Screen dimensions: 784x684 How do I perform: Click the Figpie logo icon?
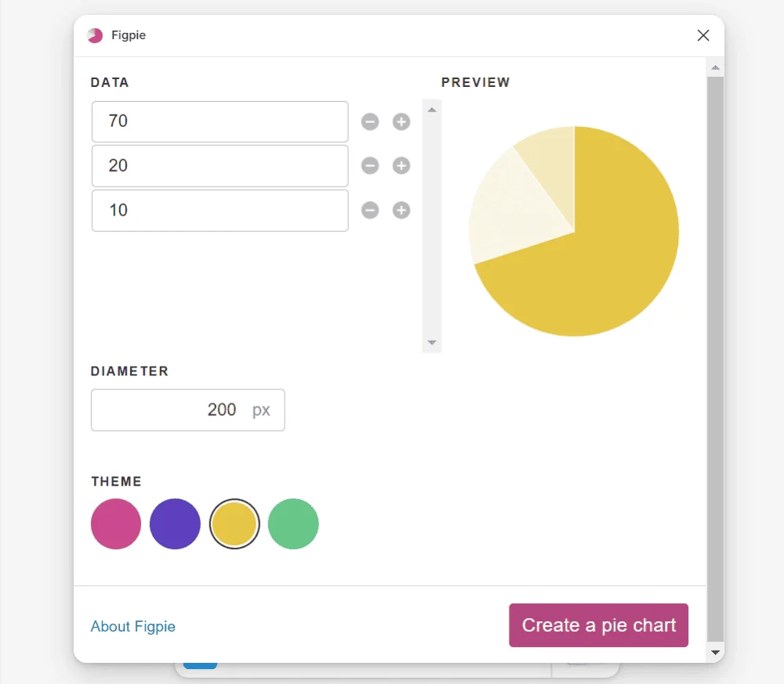tap(95, 34)
